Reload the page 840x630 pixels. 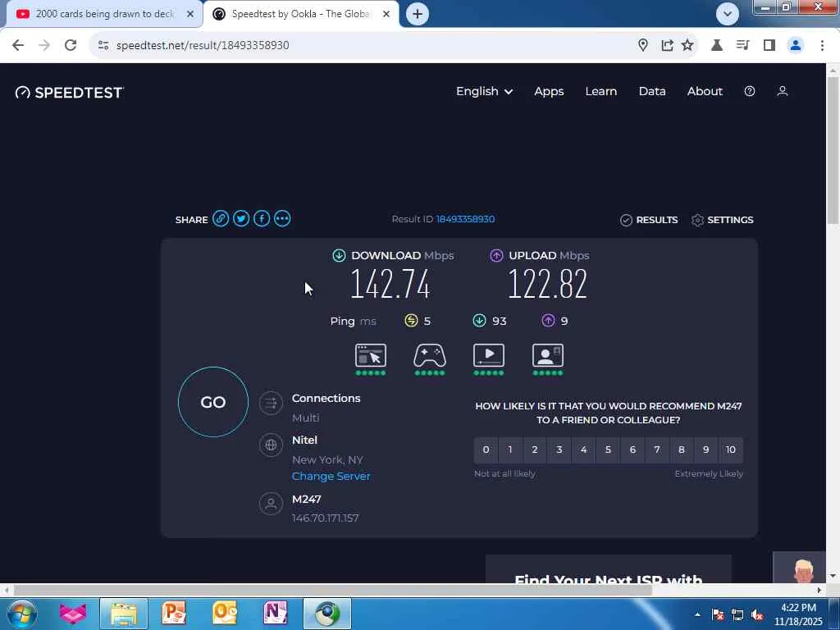(x=71, y=45)
